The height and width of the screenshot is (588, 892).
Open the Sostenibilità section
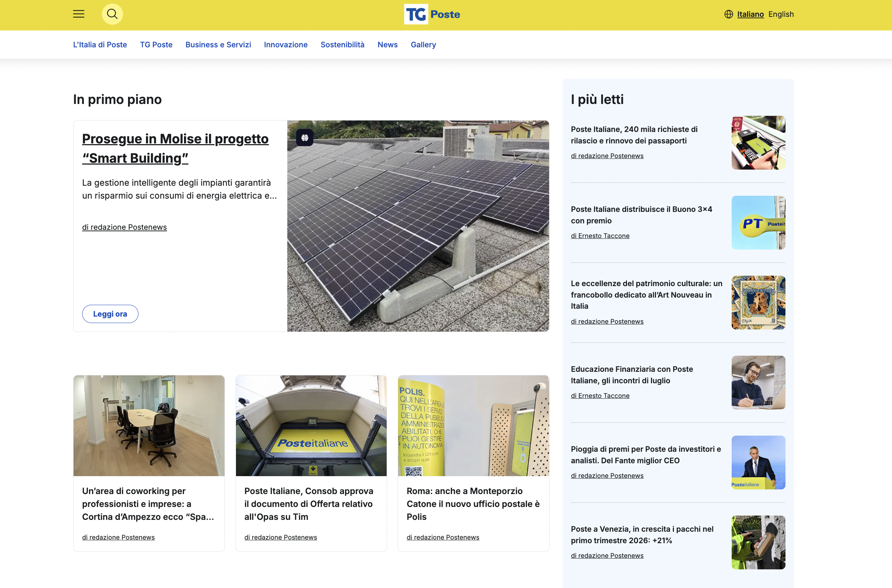(343, 44)
